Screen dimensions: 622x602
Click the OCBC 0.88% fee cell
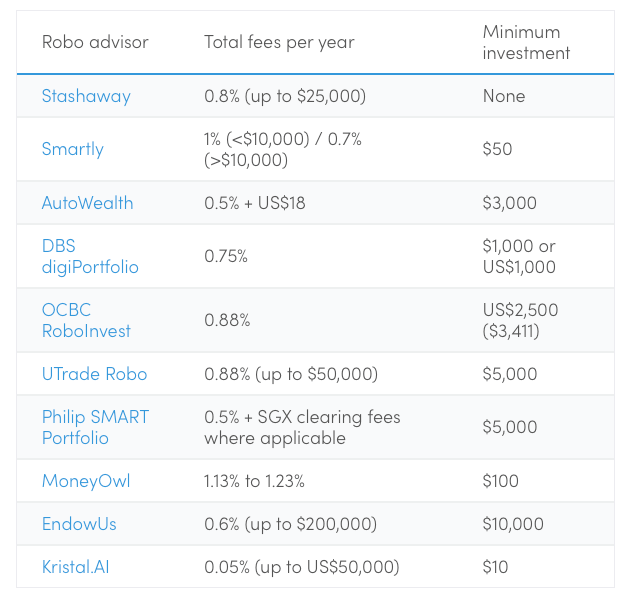pos(227,320)
